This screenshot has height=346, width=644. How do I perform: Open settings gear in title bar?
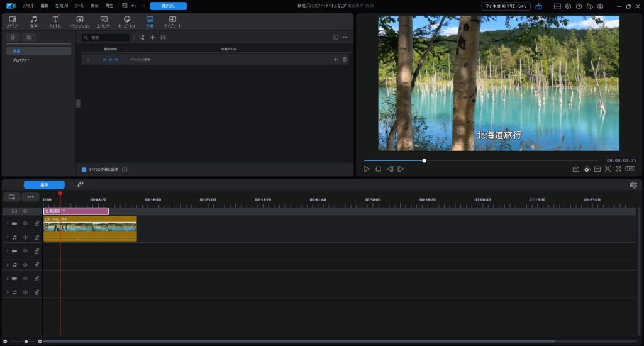pyautogui.click(x=568, y=6)
